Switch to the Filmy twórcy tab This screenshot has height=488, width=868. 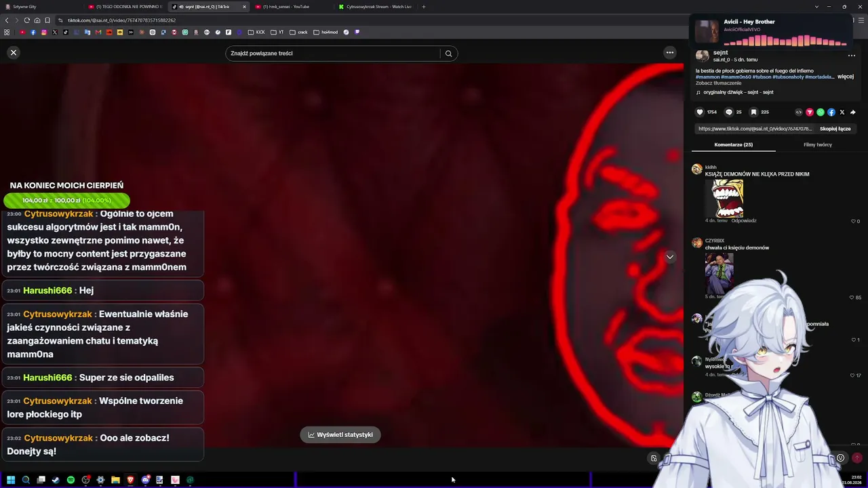[818, 144]
